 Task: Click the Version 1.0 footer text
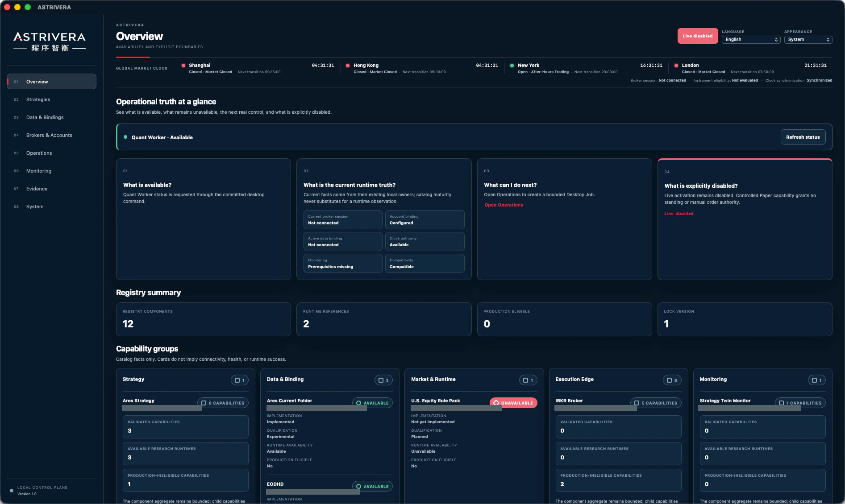pyautogui.click(x=27, y=494)
